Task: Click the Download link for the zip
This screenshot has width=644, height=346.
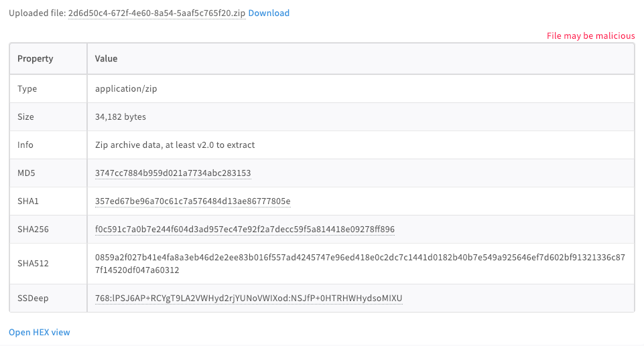Action: click(269, 13)
